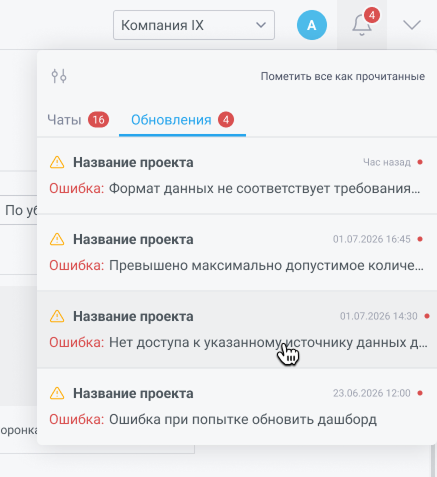
Task: Click warning icon of Час назад notification
Action: pos(57,162)
